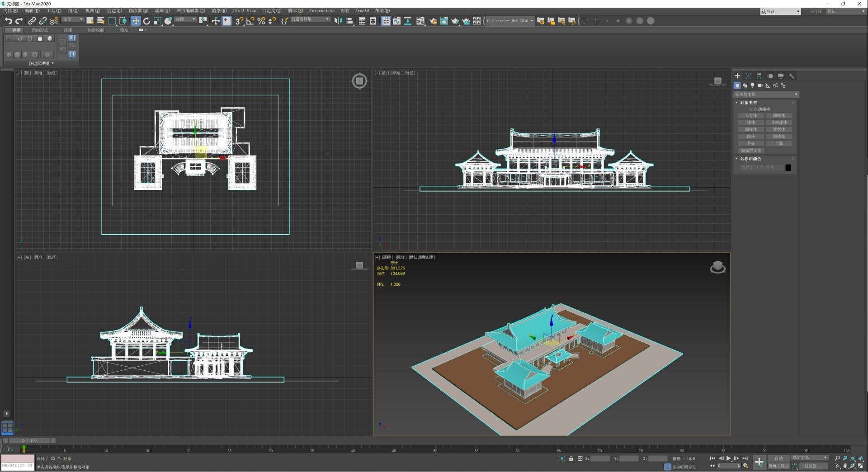Click the 圆柱体 cylinder button
868x472 pixels.
(x=751, y=130)
